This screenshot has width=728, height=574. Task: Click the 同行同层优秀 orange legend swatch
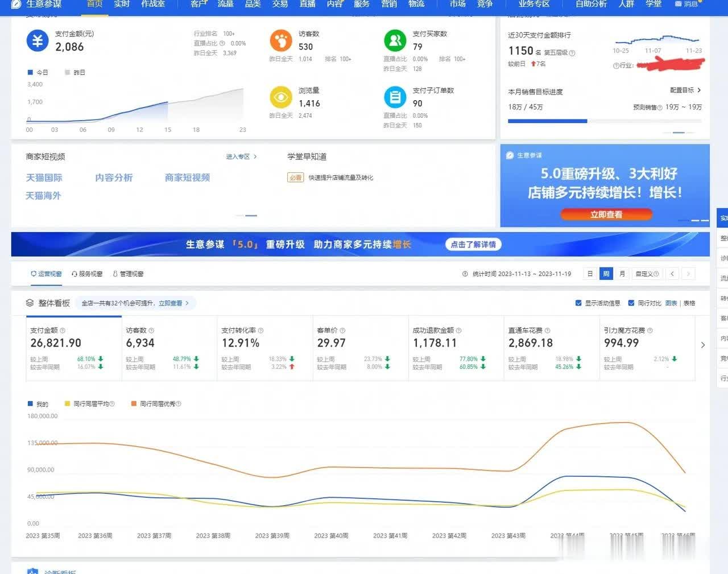click(x=134, y=404)
